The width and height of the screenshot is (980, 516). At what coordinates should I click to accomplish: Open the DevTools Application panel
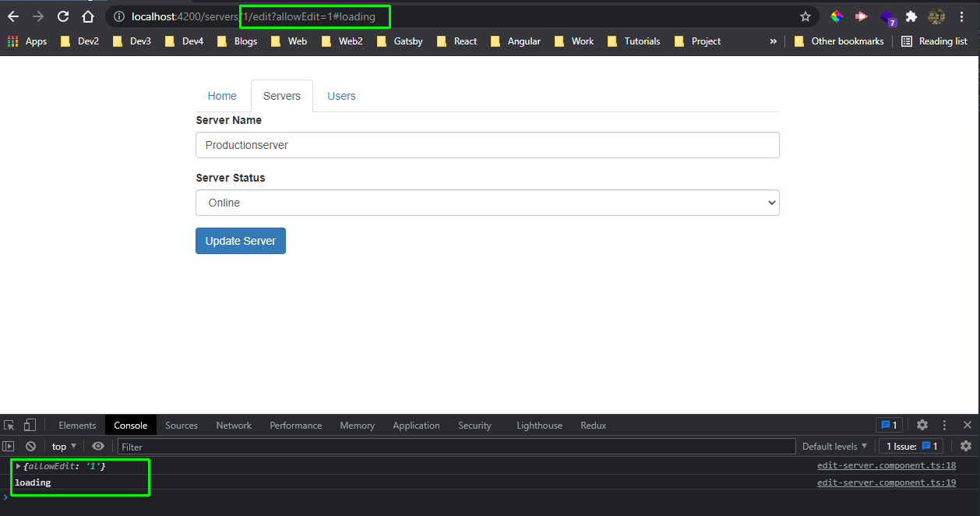pyautogui.click(x=417, y=426)
